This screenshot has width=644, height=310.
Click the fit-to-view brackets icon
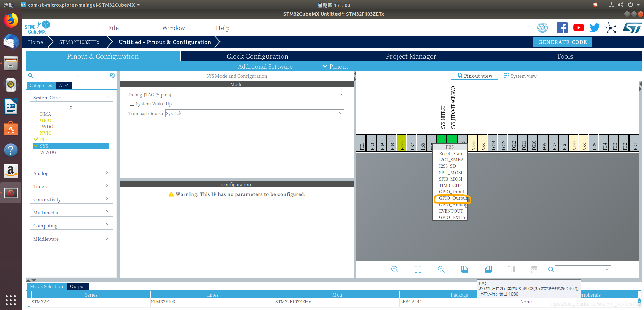pyautogui.click(x=418, y=269)
